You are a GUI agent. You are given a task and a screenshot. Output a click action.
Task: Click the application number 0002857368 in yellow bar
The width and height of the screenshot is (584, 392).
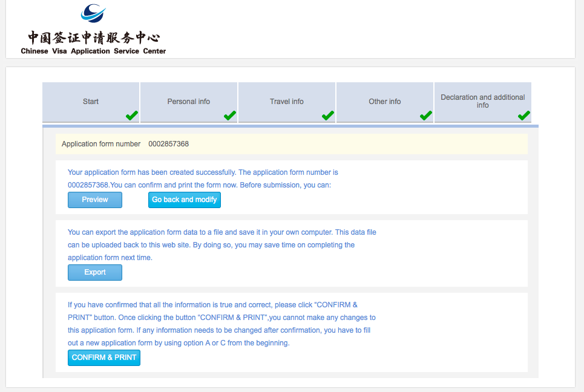(x=169, y=144)
